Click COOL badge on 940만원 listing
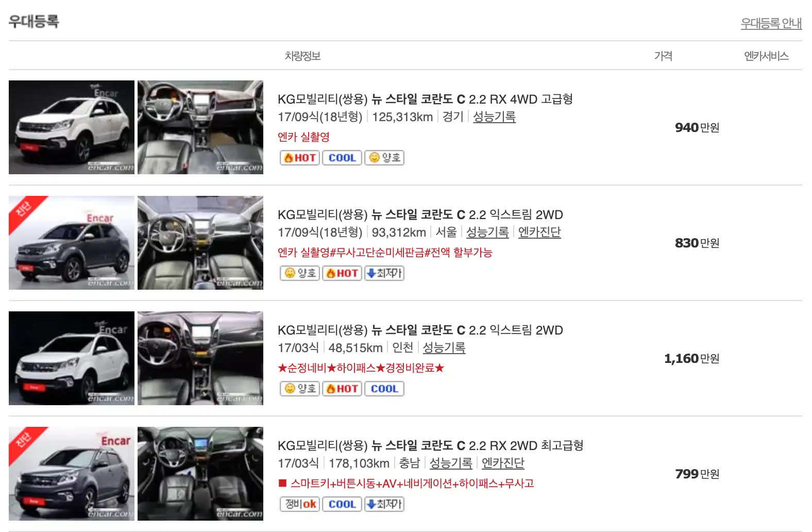Screen dimensions: 812x532 pos(342,158)
